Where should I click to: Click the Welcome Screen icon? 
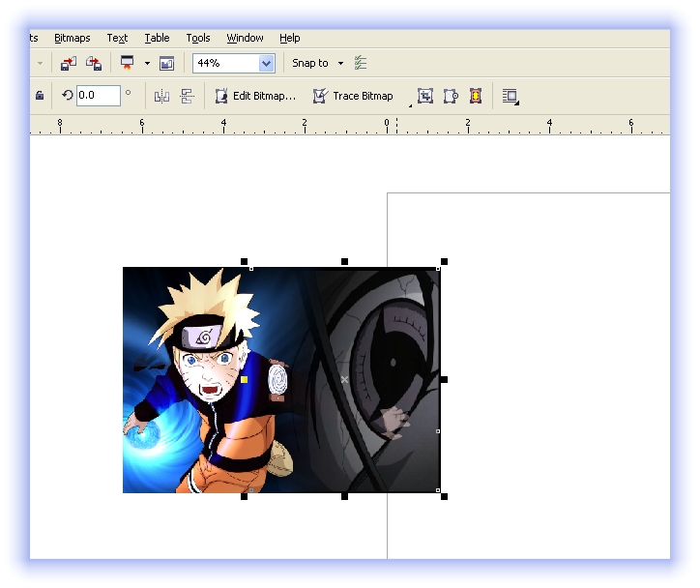tap(166, 64)
